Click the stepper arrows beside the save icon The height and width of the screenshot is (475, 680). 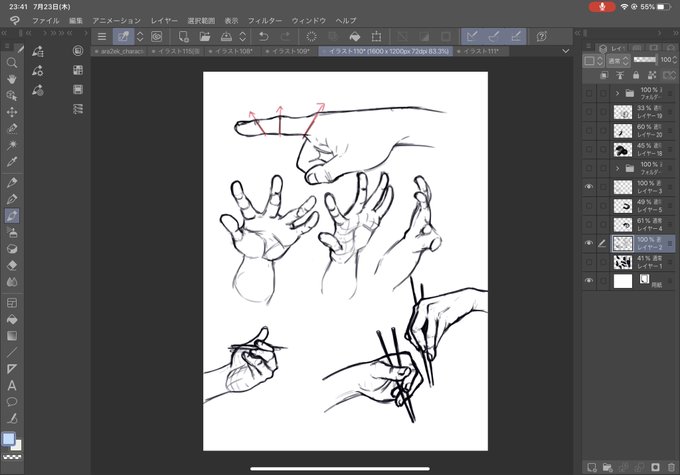[243, 36]
